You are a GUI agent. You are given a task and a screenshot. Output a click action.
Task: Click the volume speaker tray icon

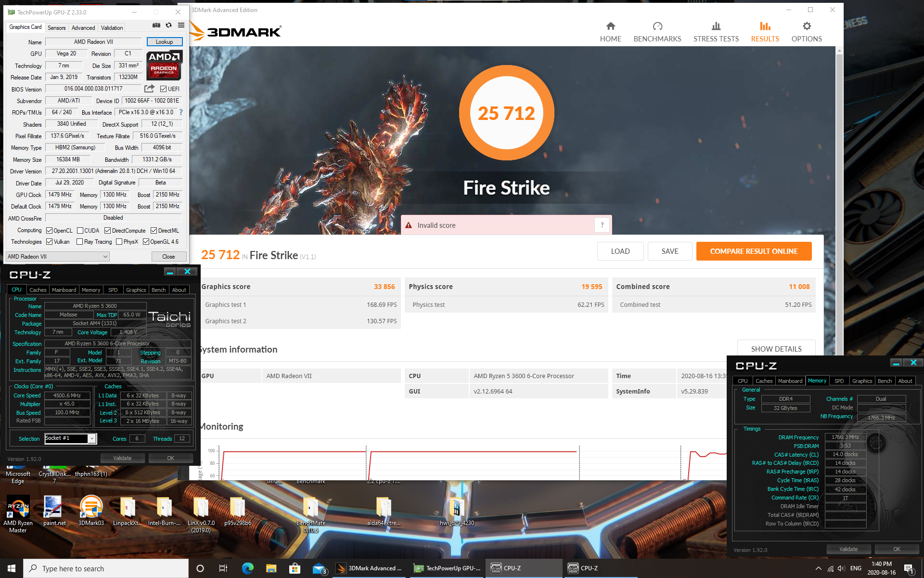pos(841,568)
